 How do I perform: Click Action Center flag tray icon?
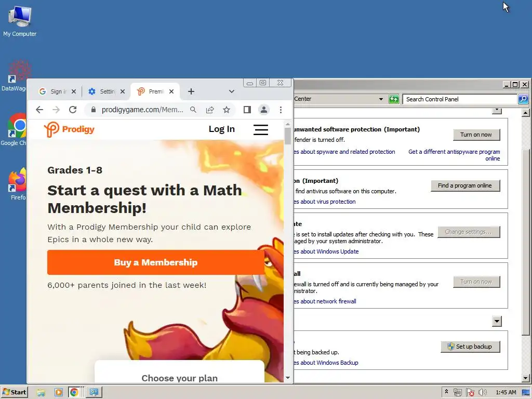click(x=470, y=393)
